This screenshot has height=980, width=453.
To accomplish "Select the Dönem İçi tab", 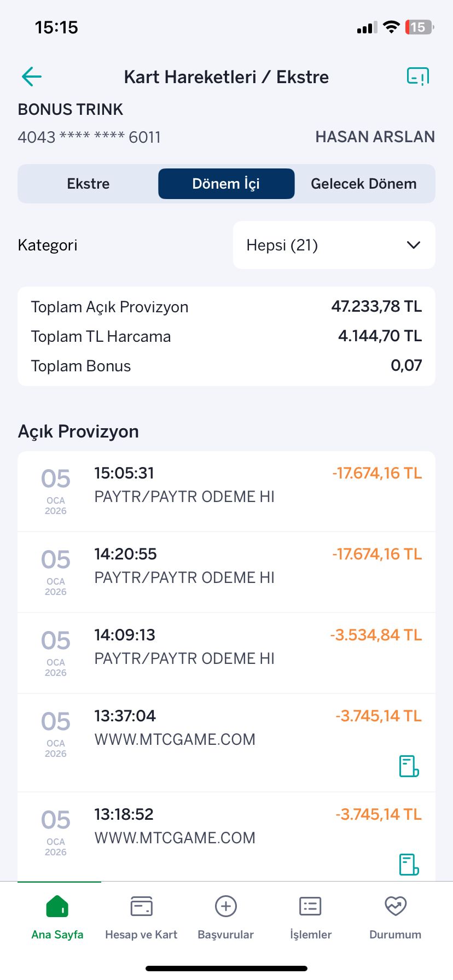I will 226,184.
